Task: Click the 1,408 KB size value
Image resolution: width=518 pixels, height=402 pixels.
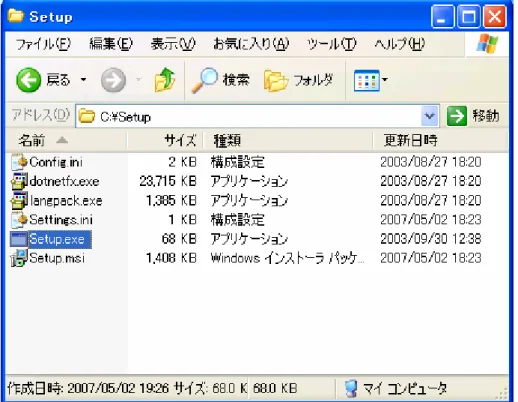Action: 171,258
